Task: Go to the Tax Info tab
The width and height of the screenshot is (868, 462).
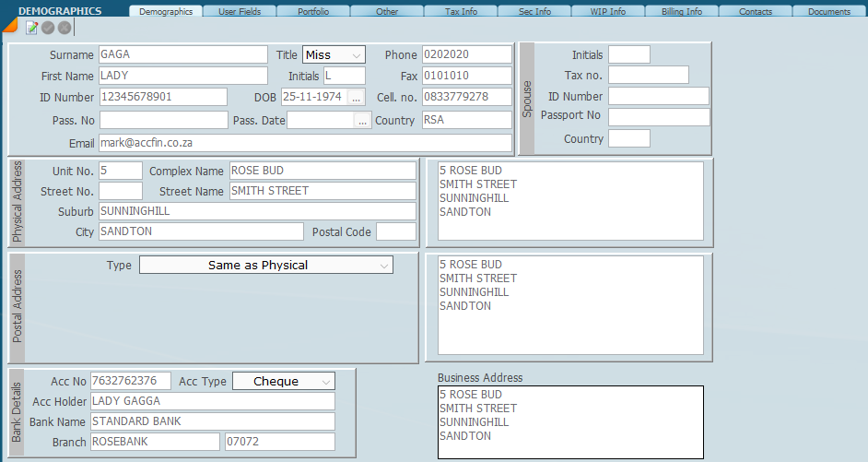Action: click(x=460, y=12)
